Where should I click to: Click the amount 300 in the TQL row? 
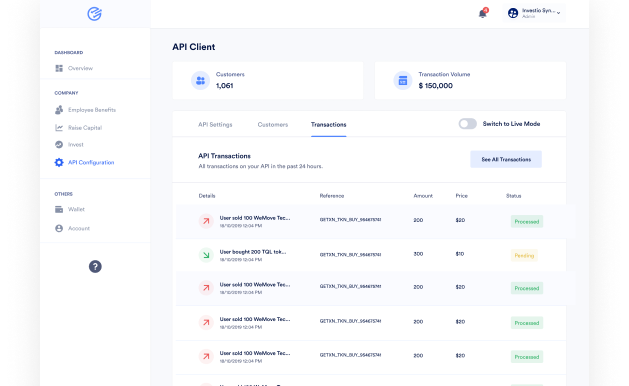(418, 254)
